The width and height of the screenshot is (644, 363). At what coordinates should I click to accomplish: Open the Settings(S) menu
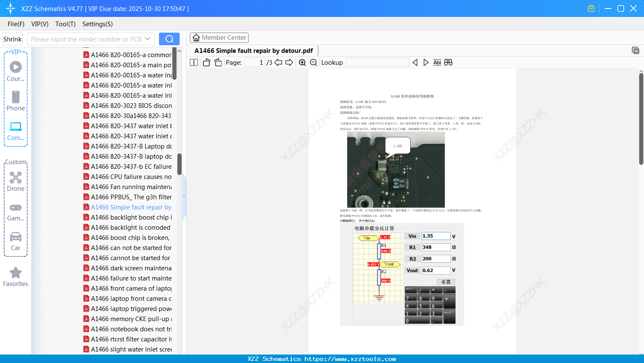[x=98, y=24]
